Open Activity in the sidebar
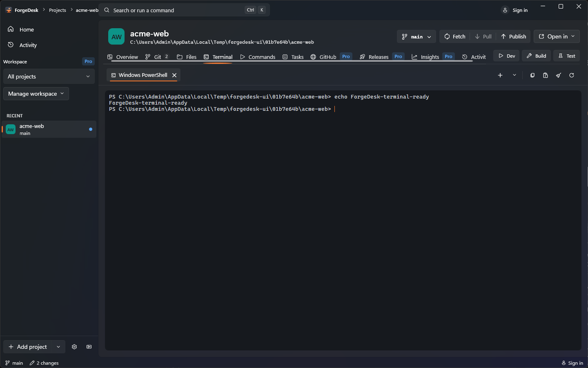 49,45
